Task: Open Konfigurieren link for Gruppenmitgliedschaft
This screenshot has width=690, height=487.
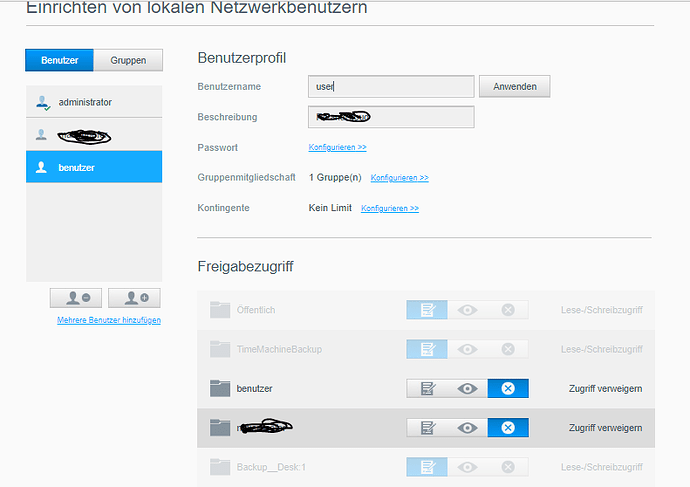Action: [400, 178]
